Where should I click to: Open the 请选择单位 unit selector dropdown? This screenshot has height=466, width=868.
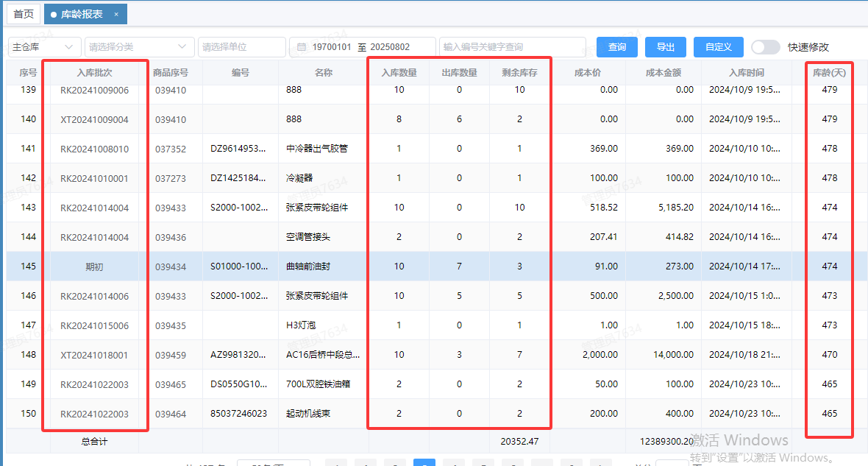[241, 46]
